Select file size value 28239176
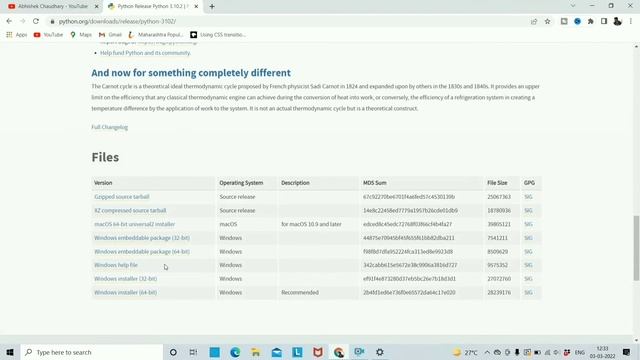The image size is (640, 360). tap(499, 292)
